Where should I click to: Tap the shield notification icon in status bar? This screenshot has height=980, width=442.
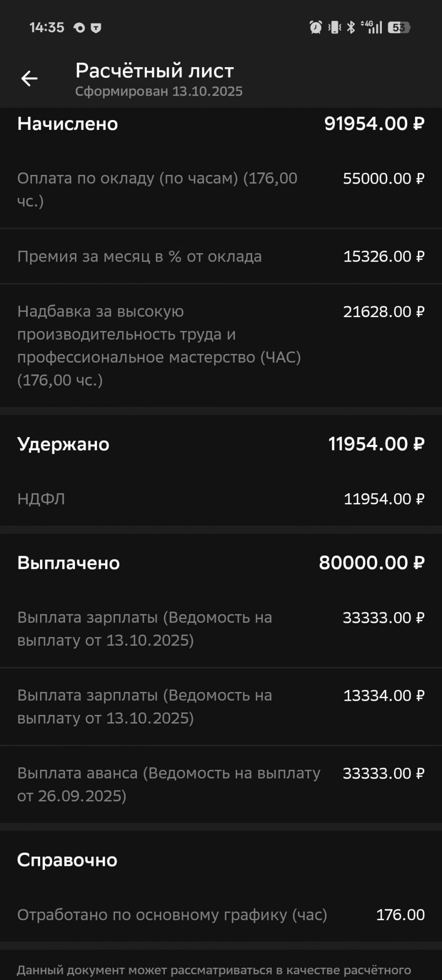click(96, 28)
